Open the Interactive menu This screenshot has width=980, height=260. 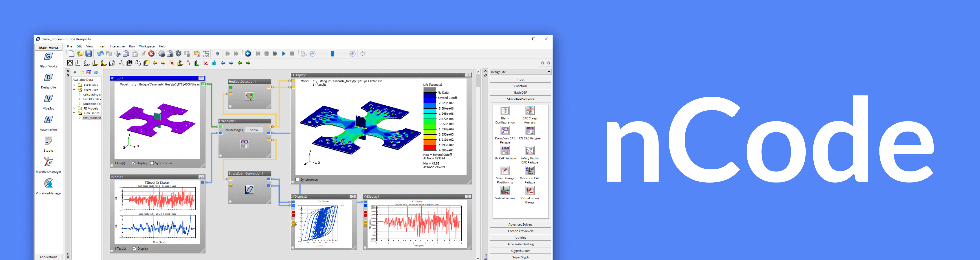[117, 46]
